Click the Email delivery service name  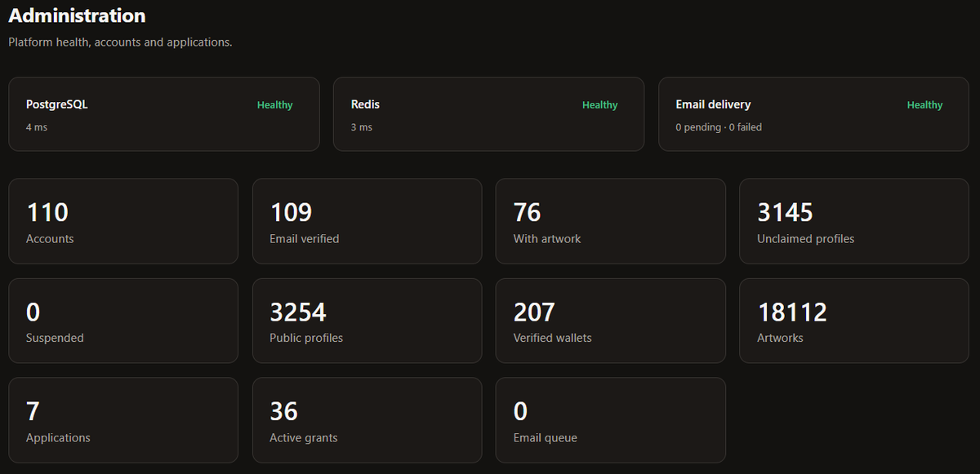[x=713, y=104]
